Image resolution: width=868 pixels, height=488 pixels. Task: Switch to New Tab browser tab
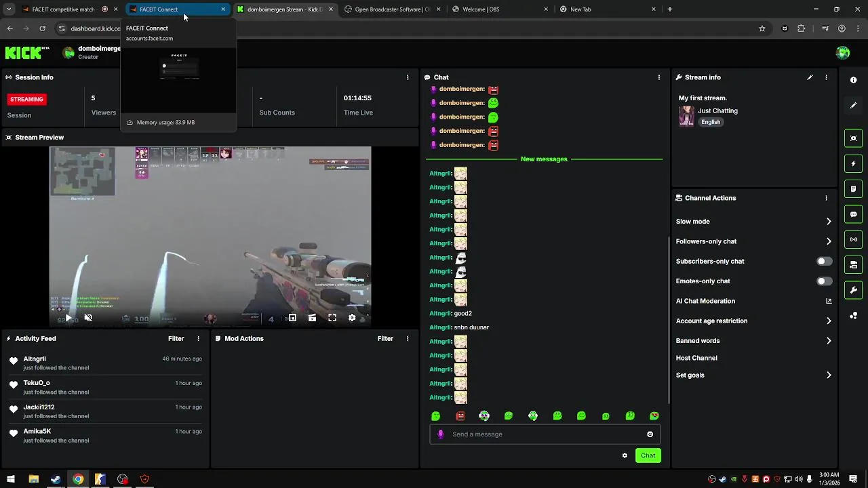(x=608, y=9)
